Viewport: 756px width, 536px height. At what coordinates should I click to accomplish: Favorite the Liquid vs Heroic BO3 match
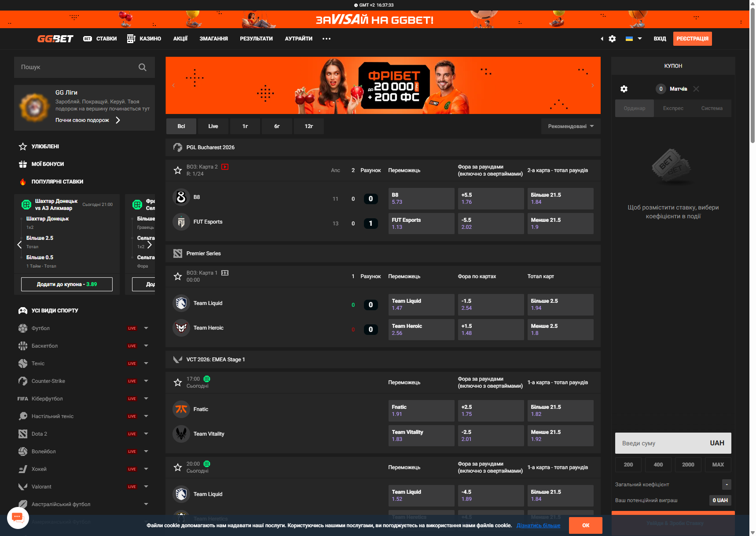point(178,276)
